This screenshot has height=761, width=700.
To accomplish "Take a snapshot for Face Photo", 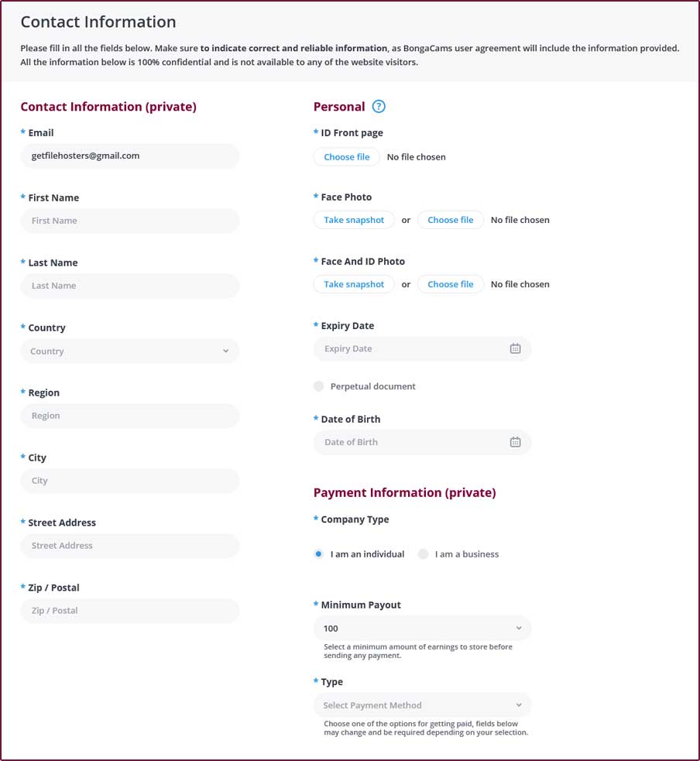I will click(354, 220).
